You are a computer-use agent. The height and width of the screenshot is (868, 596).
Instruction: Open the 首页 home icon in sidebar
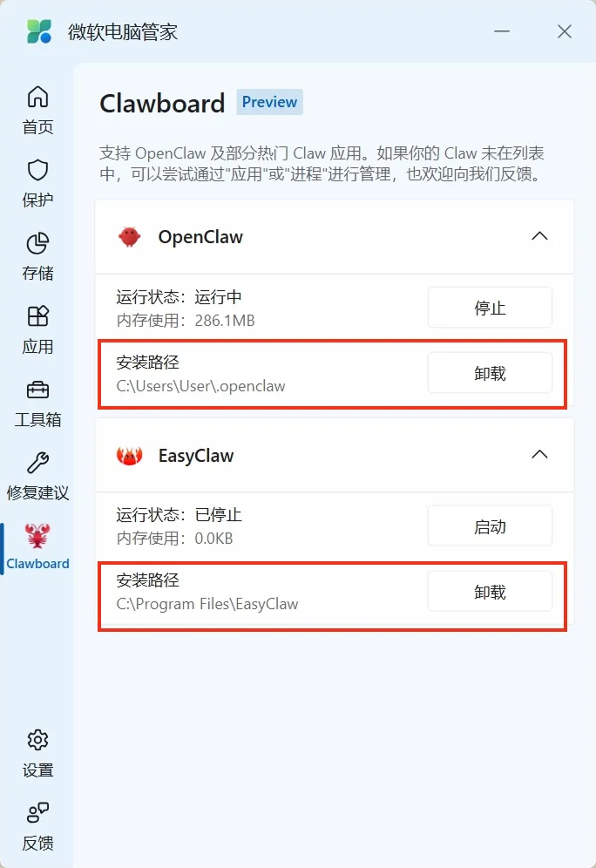pyautogui.click(x=37, y=97)
